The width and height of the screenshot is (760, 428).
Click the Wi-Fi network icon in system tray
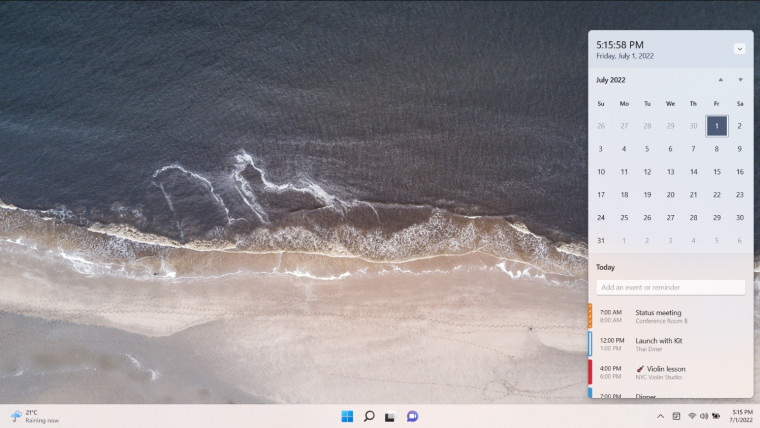[x=691, y=416]
